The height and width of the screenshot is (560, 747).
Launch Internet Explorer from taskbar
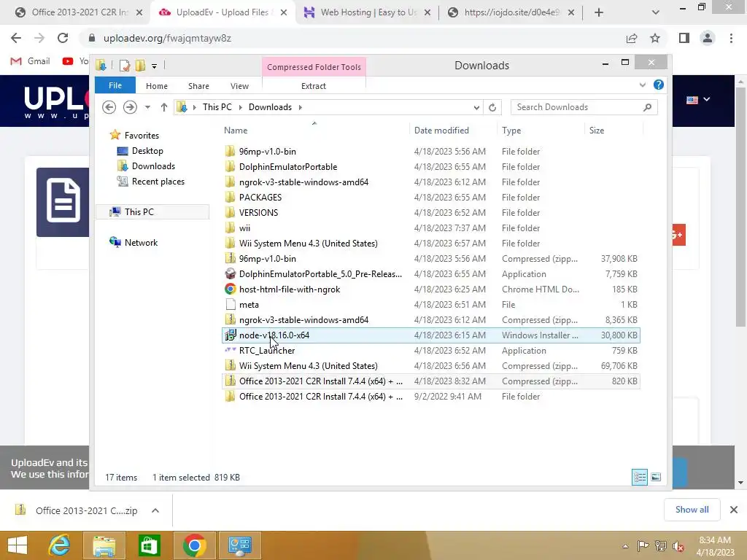click(x=60, y=545)
